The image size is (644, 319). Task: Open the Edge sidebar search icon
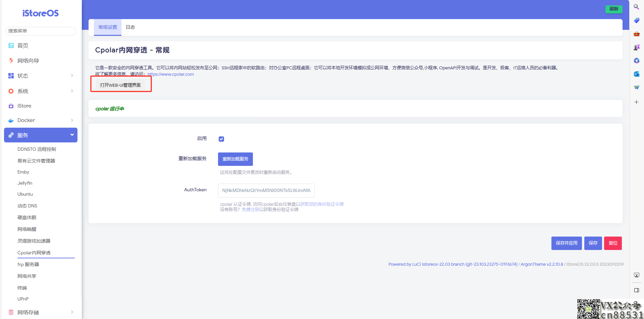[x=636, y=7]
